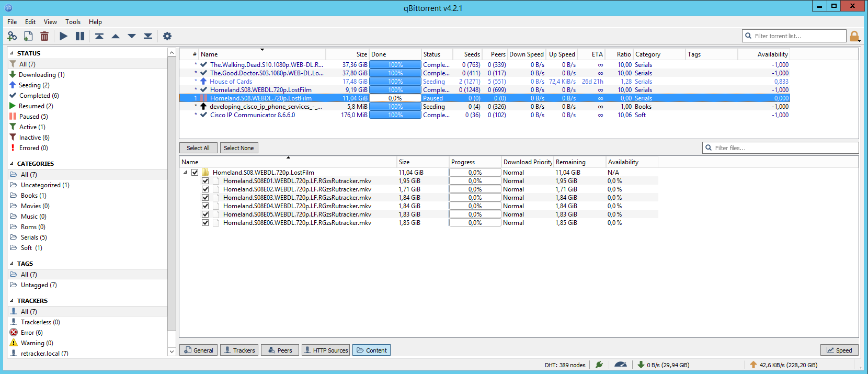
Task: Open the Help menu
Action: tap(95, 22)
